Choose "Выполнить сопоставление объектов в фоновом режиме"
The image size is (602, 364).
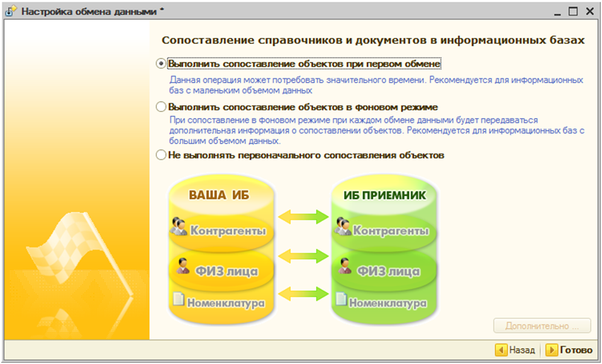tap(160, 107)
